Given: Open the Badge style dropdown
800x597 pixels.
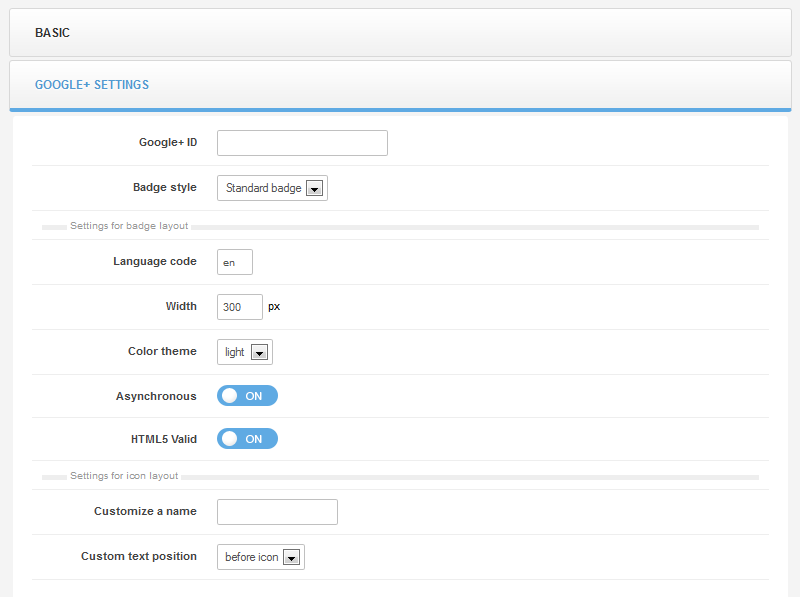Looking at the screenshot, I should pos(272,188).
